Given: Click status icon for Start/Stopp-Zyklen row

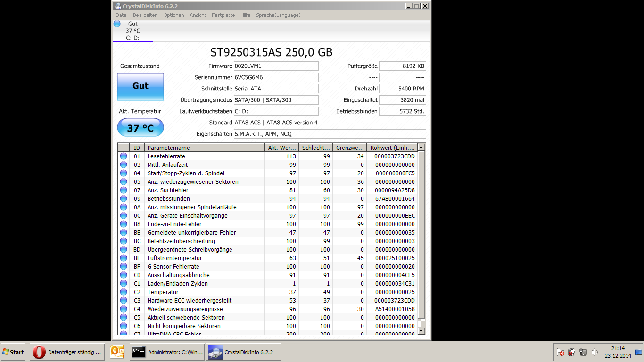Looking at the screenshot, I should (x=124, y=173).
